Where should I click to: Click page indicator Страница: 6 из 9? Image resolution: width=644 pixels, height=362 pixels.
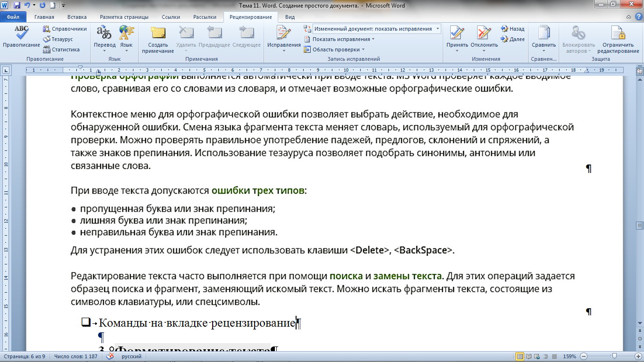(25, 357)
